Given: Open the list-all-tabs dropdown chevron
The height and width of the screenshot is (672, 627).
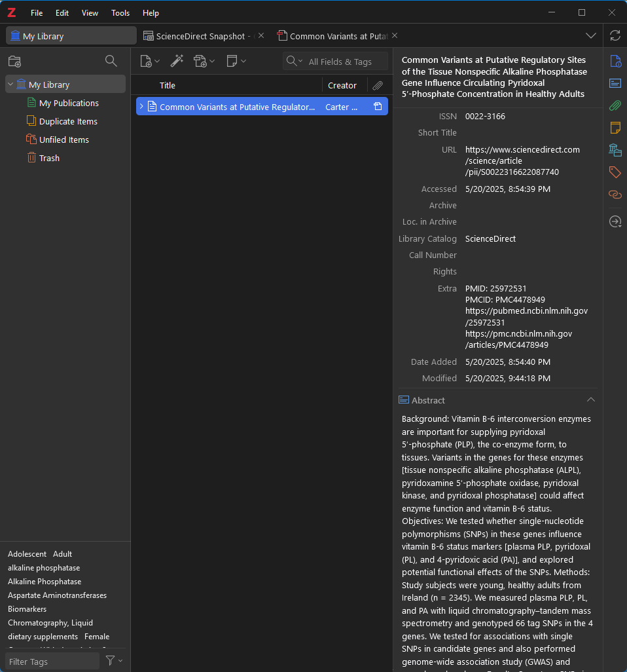Looking at the screenshot, I should click(591, 35).
